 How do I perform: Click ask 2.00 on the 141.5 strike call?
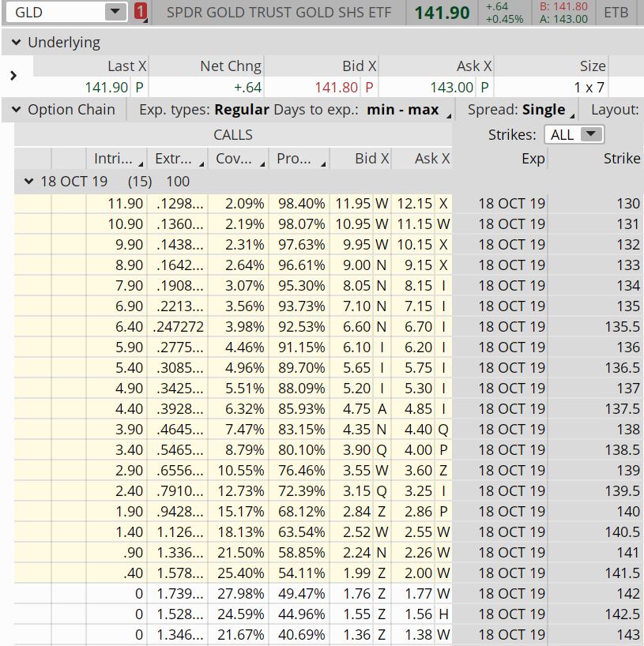coord(418,573)
